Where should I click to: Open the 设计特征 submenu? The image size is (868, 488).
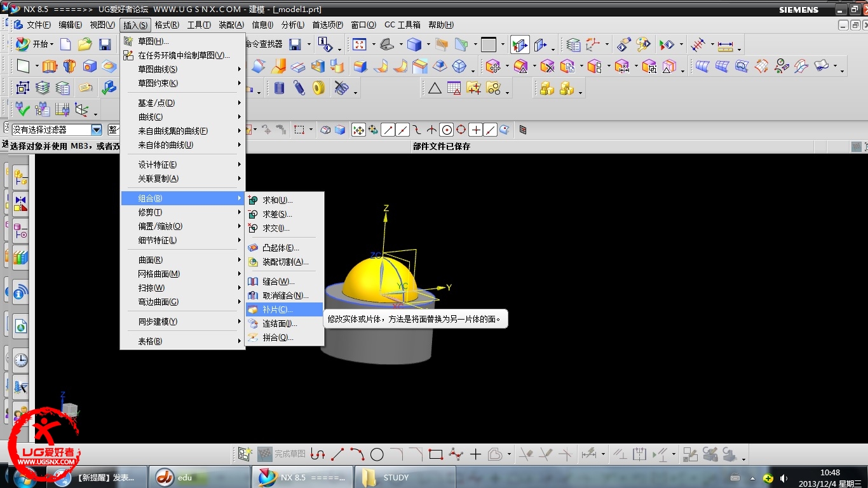pyautogui.click(x=182, y=165)
